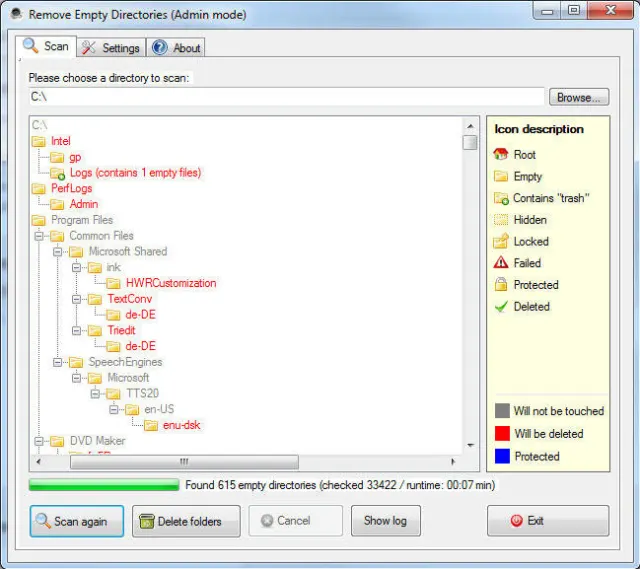Viewport: 640px width, 569px height.
Task: Collapse the Triedit folder node
Action: [x=76, y=331]
